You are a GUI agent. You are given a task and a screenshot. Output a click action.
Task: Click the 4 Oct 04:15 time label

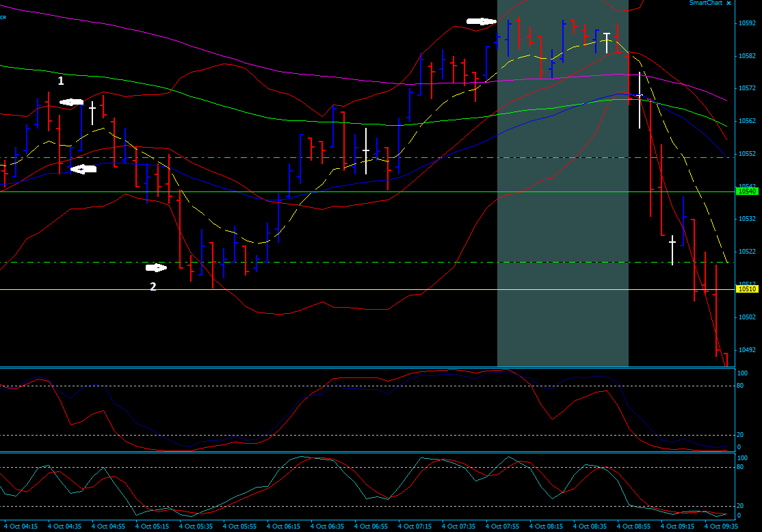pos(21,526)
